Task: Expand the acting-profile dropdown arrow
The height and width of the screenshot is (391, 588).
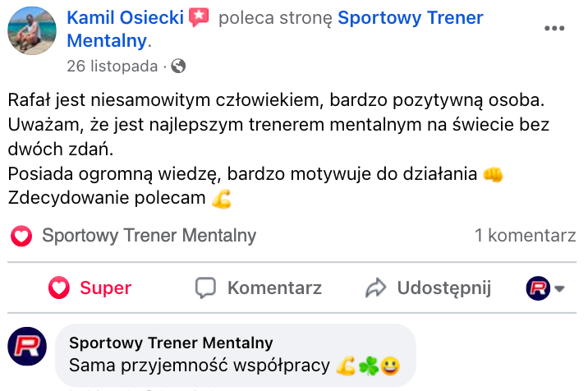Action: [x=561, y=288]
